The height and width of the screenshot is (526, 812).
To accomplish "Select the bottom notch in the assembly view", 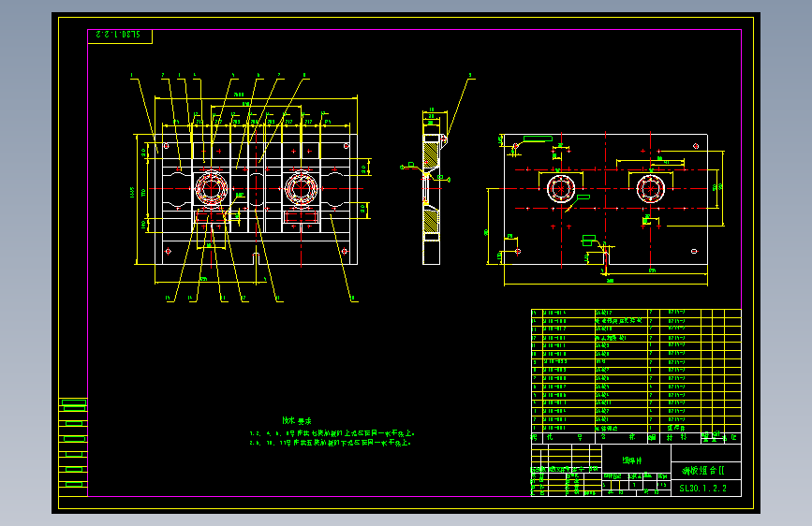I will click(256, 258).
